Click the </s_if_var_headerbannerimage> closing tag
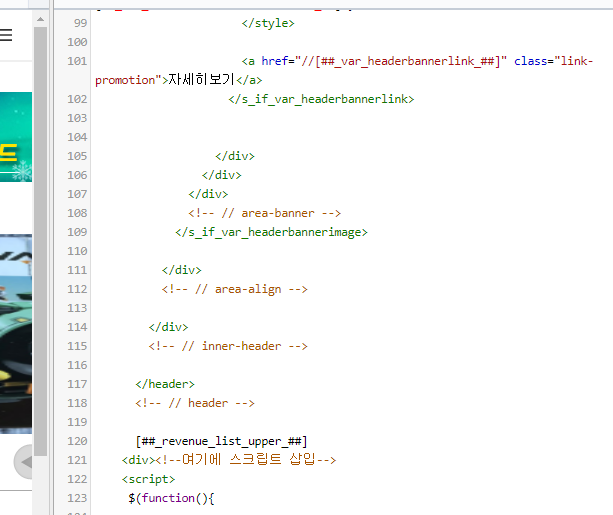This screenshot has height=515, width=613. pyautogui.click(x=271, y=232)
